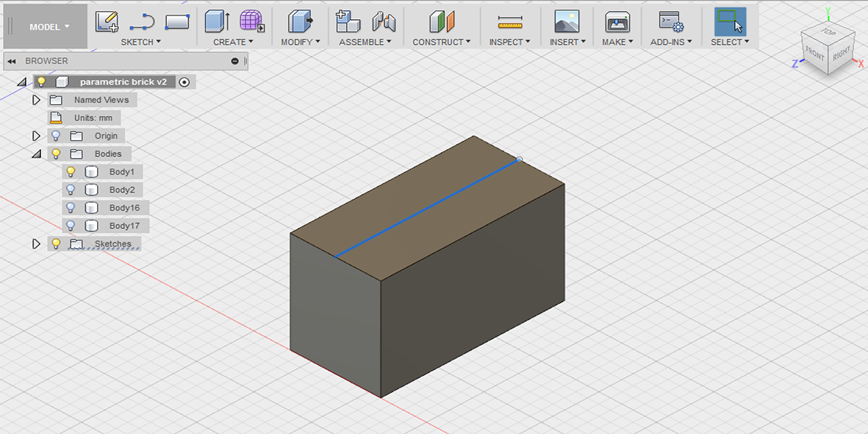Screen dimensions: 868x434
Task: Click the Units document icon
Action: (56, 117)
